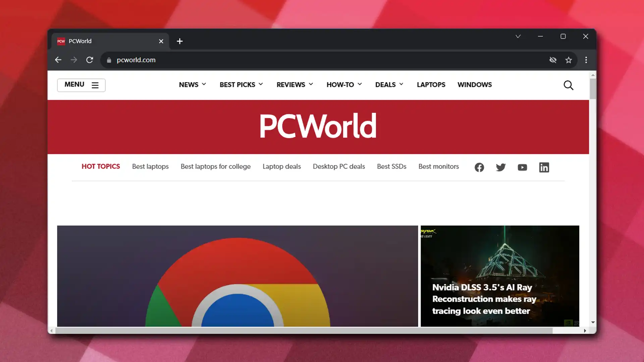
Task: Follow the Best laptops for college link
Action: pyautogui.click(x=215, y=167)
